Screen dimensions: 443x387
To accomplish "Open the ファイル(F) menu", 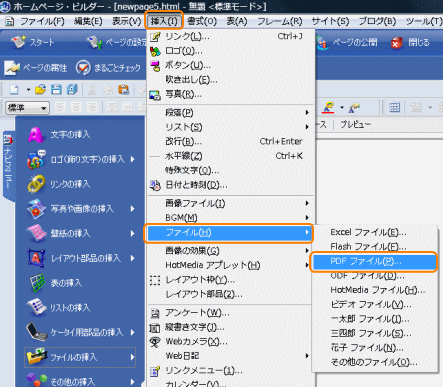I will point(42,21).
